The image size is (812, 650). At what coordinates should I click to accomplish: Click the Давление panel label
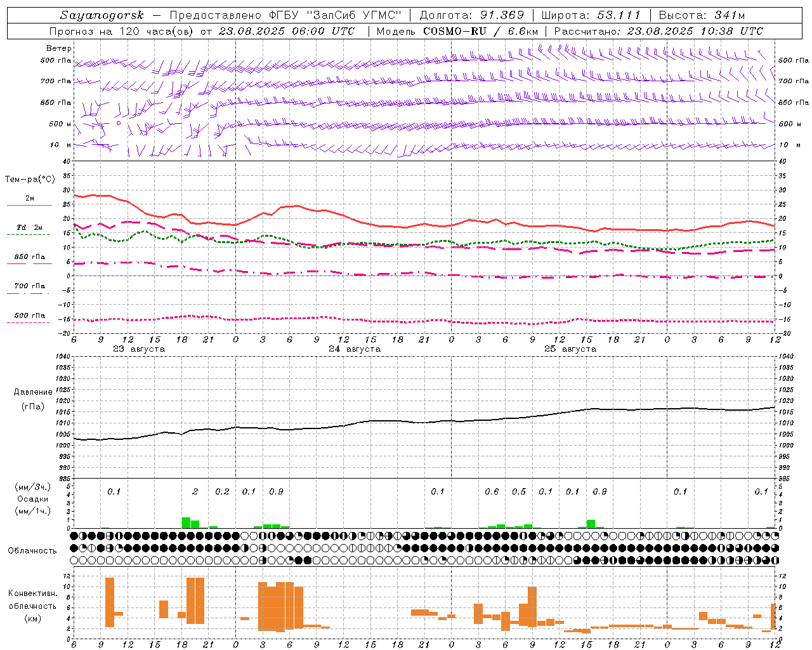33,392
